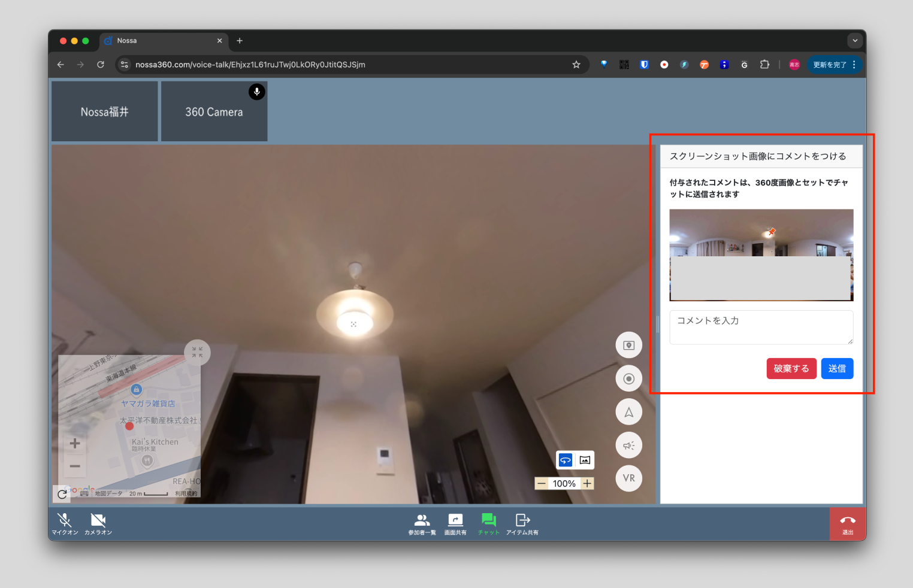Bookmark this page with the star

point(576,65)
